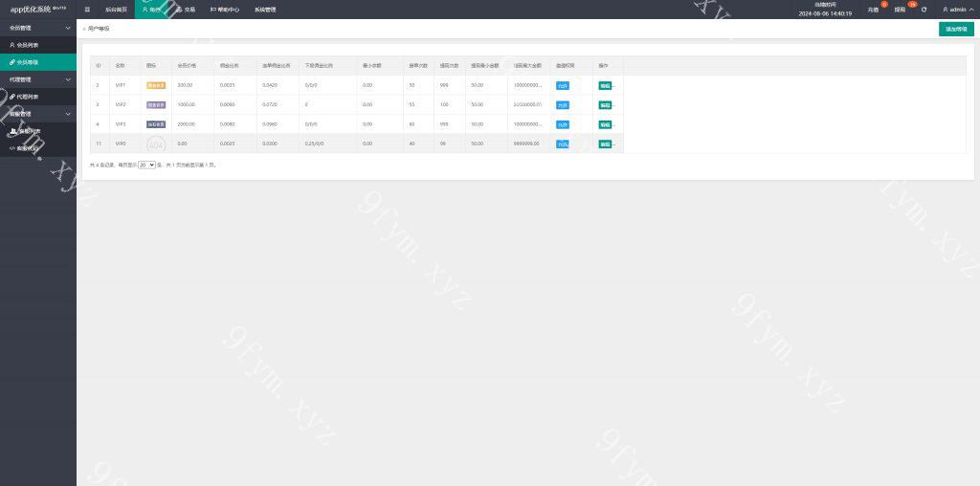Open sidebar item with code brackets icon

pyautogui.click(x=38, y=148)
